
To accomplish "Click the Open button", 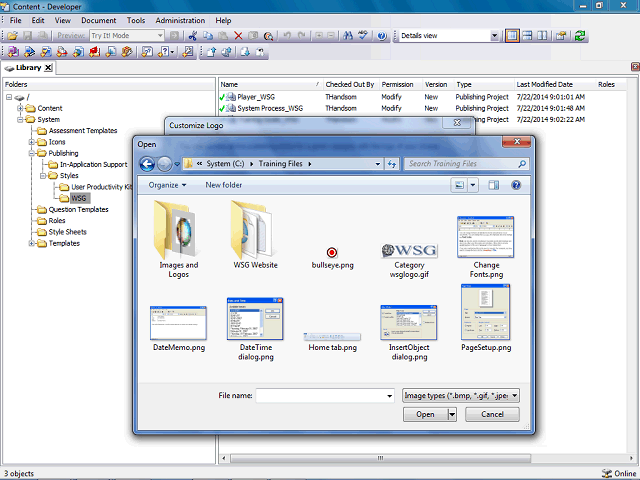I will [425, 415].
